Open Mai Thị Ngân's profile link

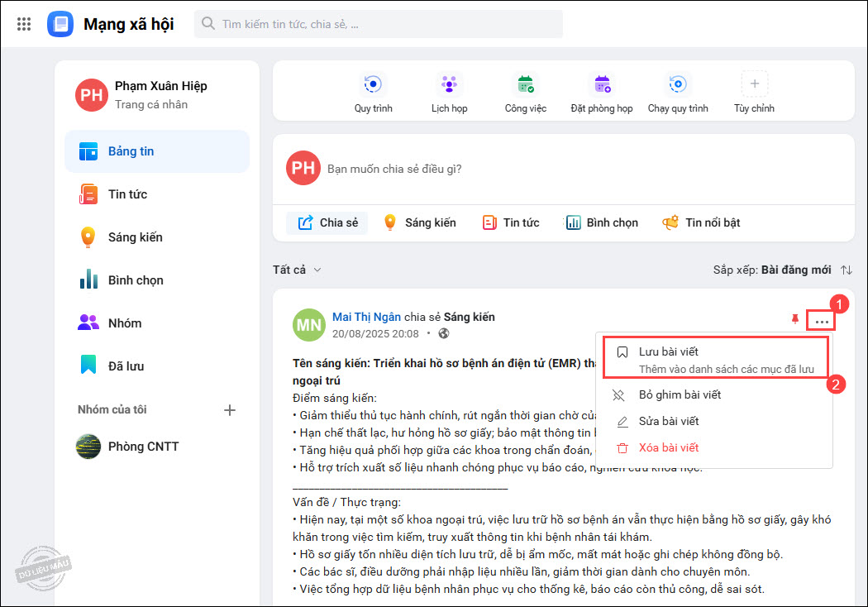366,317
